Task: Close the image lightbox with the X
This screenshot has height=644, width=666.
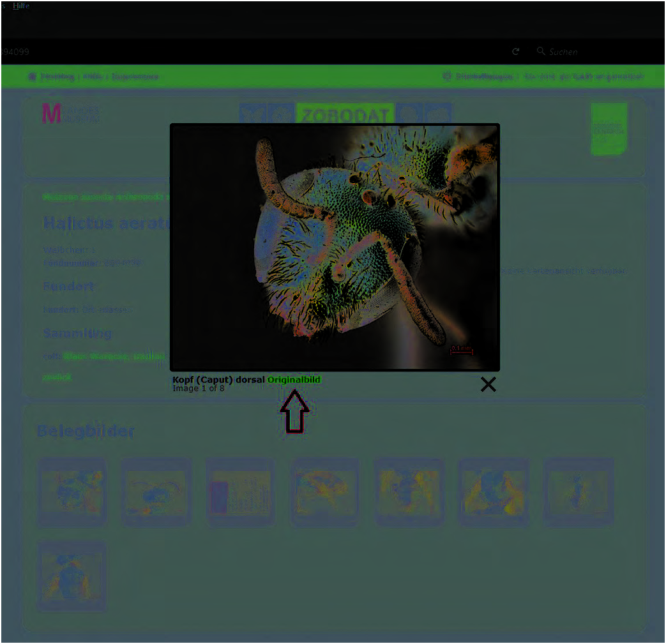Action: tap(488, 384)
